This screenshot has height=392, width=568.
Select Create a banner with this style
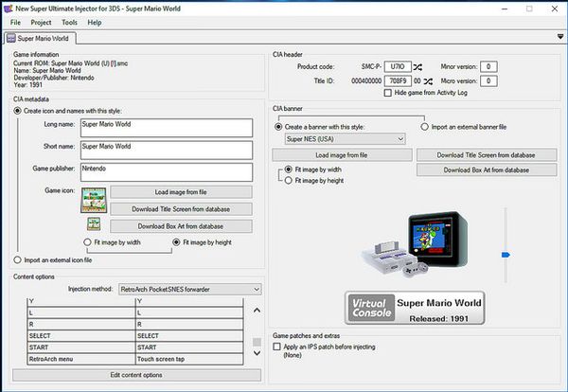(x=278, y=127)
